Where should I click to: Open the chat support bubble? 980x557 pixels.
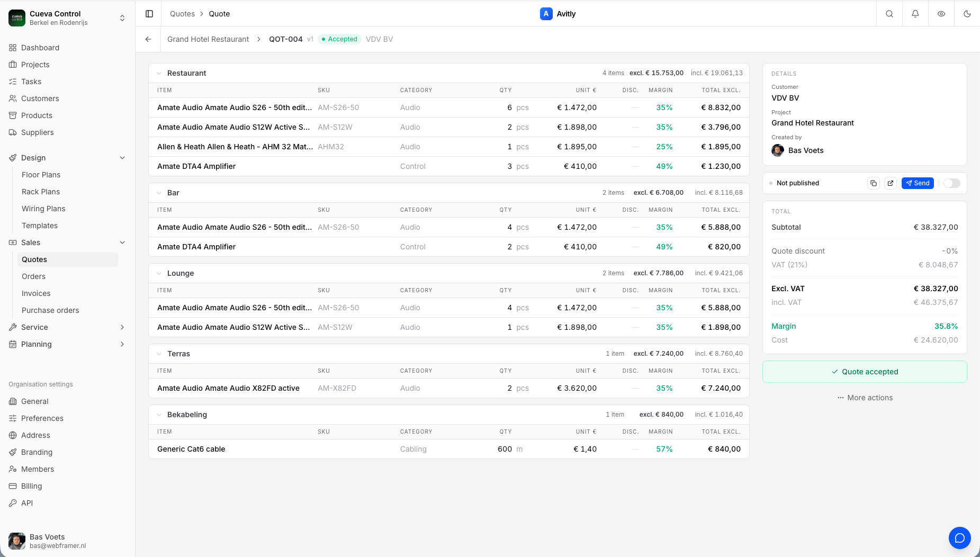tap(959, 538)
